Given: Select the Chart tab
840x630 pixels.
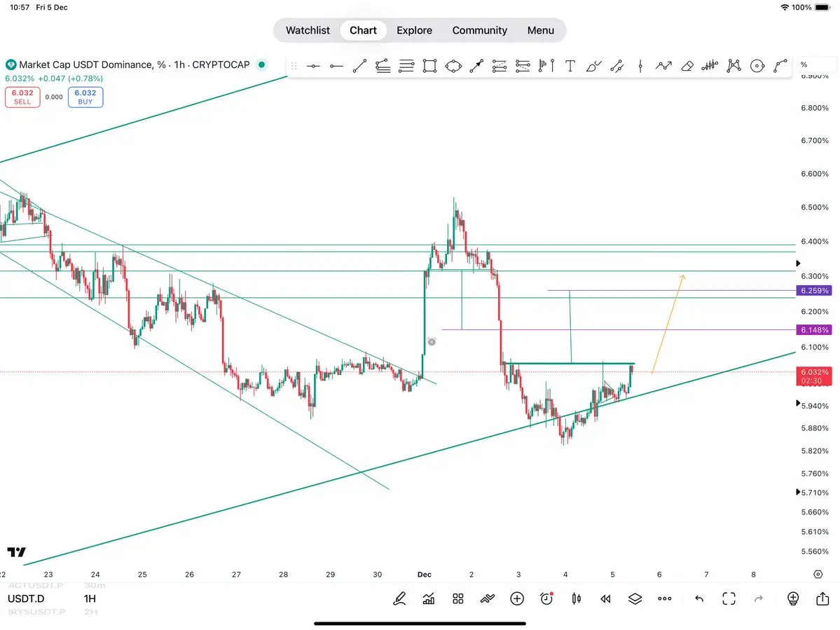Looking at the screenshot, I should [363, 30].
